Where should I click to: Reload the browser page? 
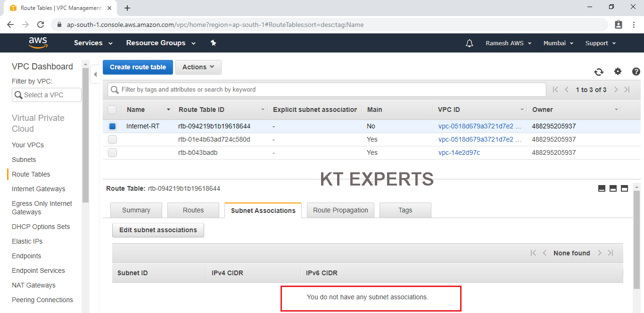point(41,25)
